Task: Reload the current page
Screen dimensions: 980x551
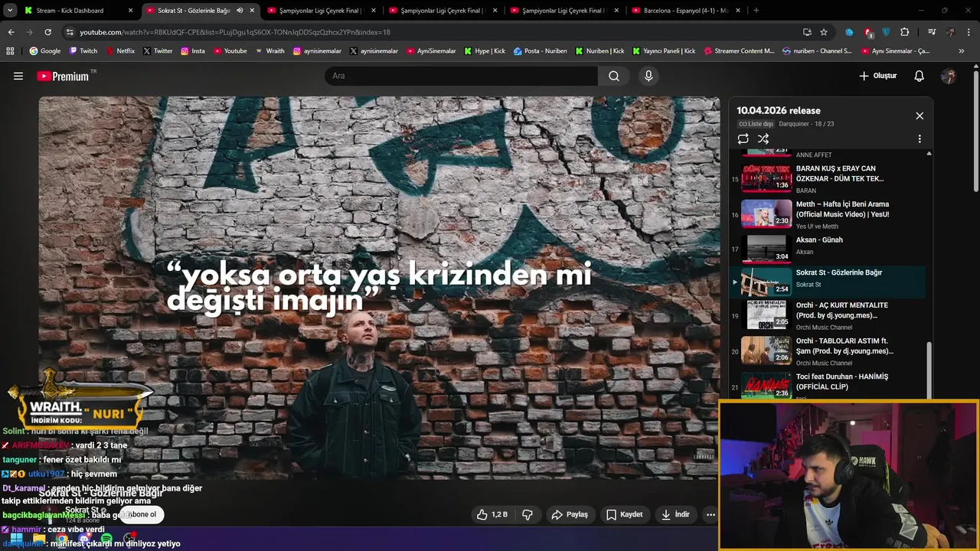Action: 47,32
